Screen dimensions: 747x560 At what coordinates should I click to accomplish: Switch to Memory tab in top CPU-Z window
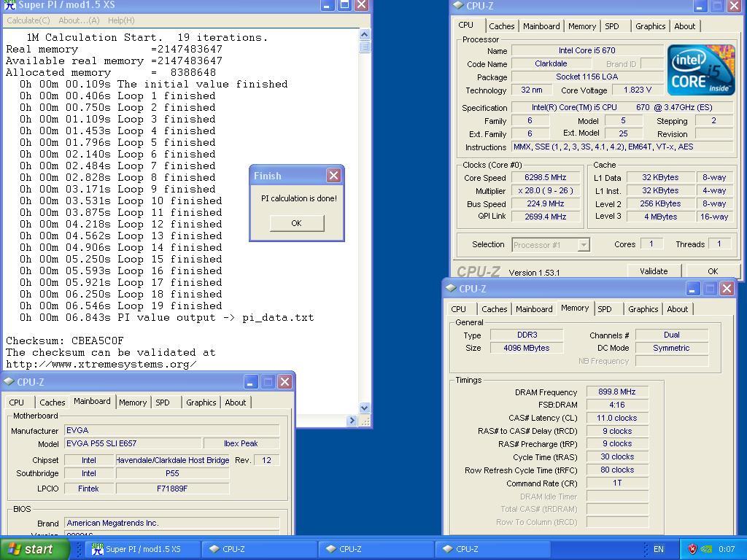(581, 26)
